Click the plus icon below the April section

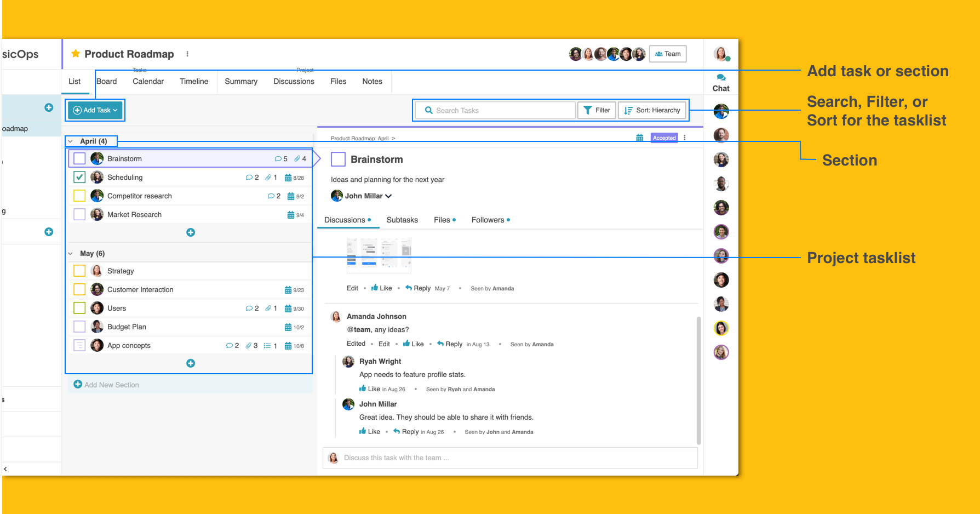(x=191, y=232)
